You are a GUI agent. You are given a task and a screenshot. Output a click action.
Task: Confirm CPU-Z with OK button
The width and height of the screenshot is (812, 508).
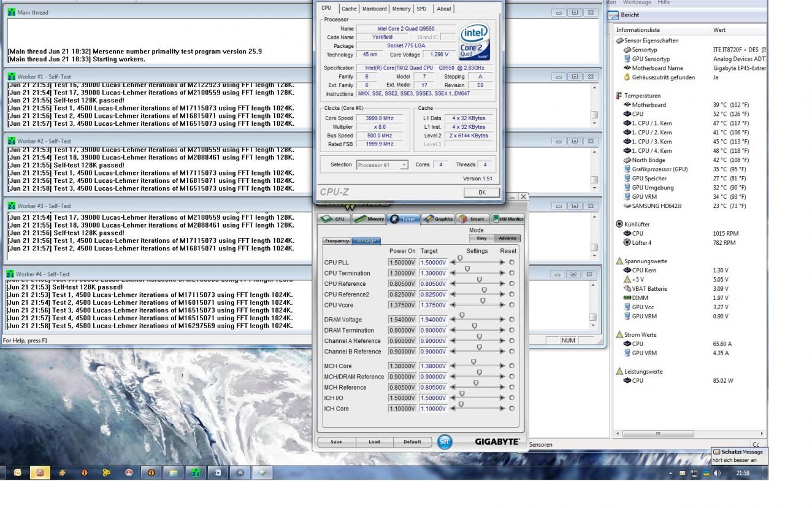click(481, 192)
